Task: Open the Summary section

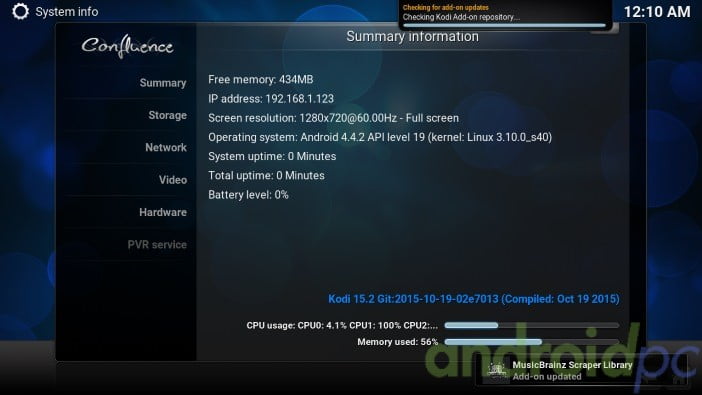Action: [x=163, y=83]
